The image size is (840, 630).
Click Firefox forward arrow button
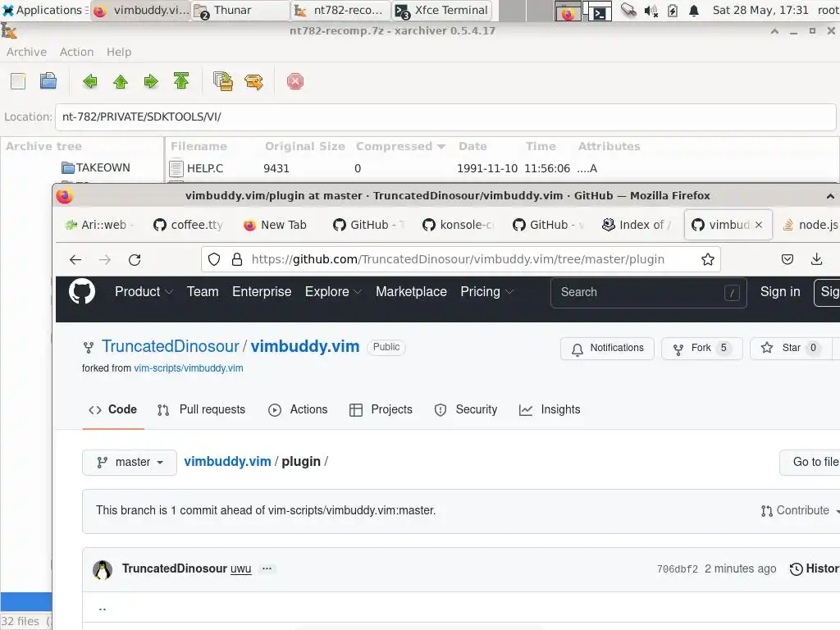point(105,260)
